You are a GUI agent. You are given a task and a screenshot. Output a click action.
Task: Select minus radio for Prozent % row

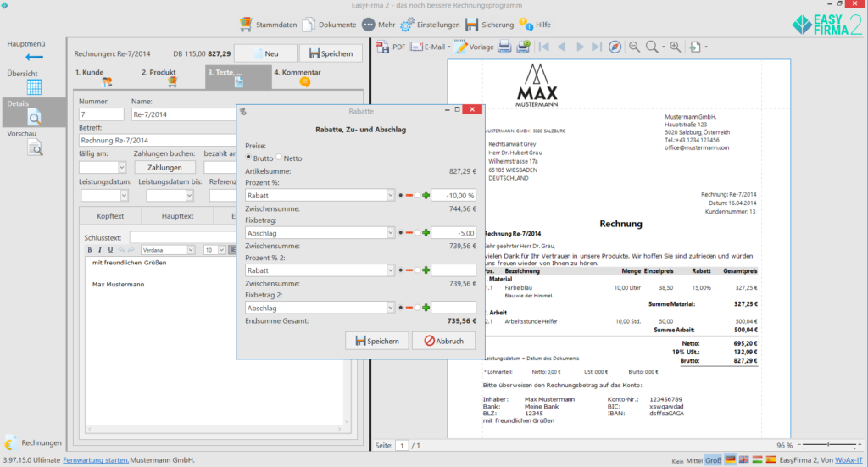(401, 195)
